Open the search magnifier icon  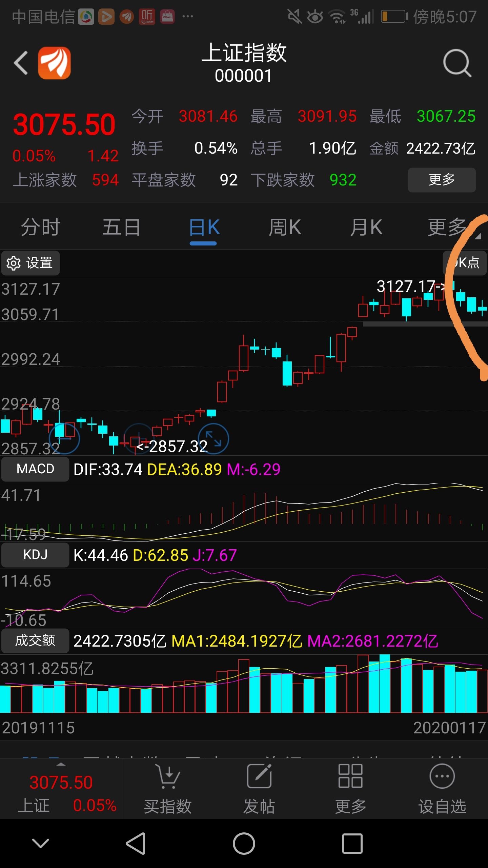(457, 63)
